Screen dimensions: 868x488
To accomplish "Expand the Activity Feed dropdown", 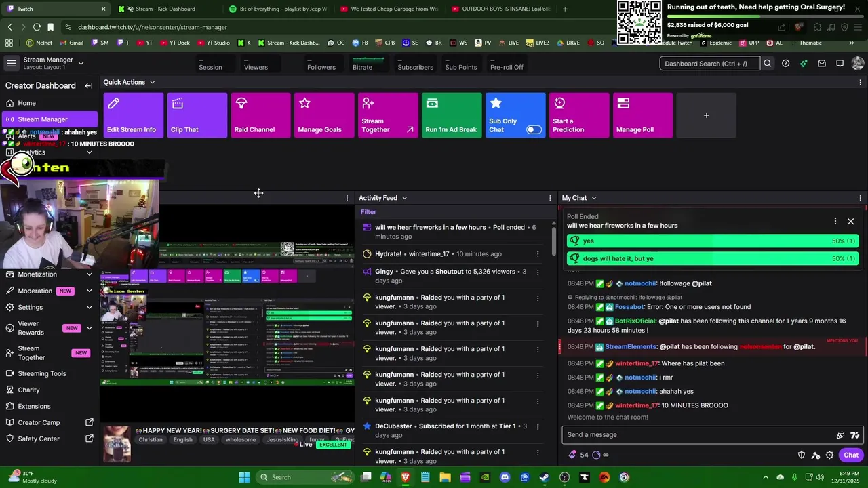I will pos(405,198).
